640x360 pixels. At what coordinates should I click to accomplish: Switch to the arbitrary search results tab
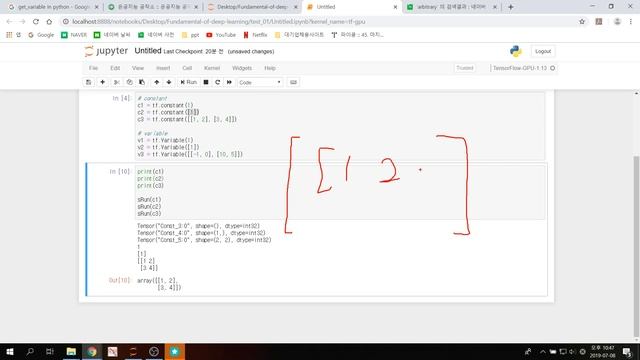click(x=451, y=7)
